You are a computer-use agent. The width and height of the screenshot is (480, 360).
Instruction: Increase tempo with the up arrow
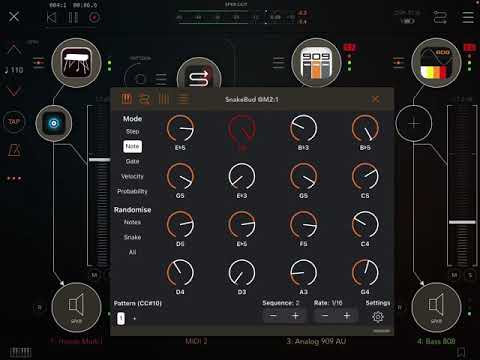(14, 50)
